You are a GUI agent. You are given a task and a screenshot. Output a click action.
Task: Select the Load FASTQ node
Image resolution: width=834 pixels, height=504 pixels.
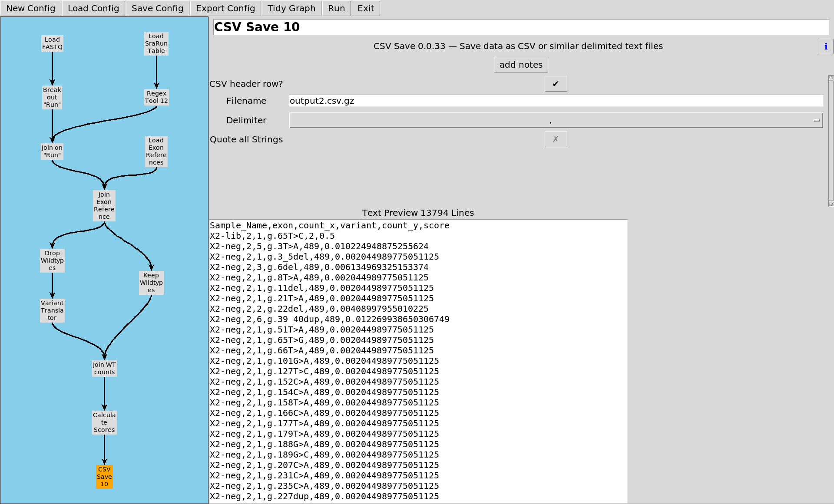(x=52, y=43)
